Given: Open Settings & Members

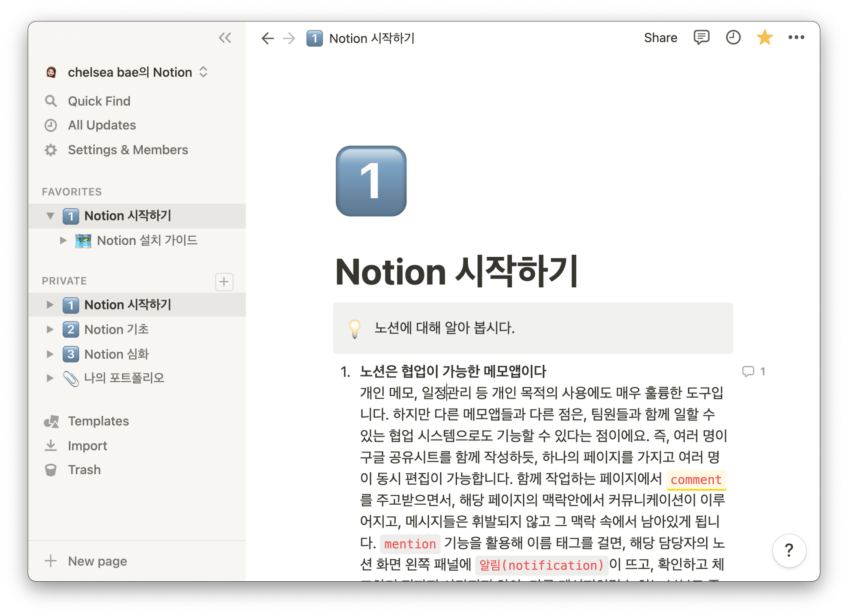Looking at the screenshot, I should click(128, 150).
